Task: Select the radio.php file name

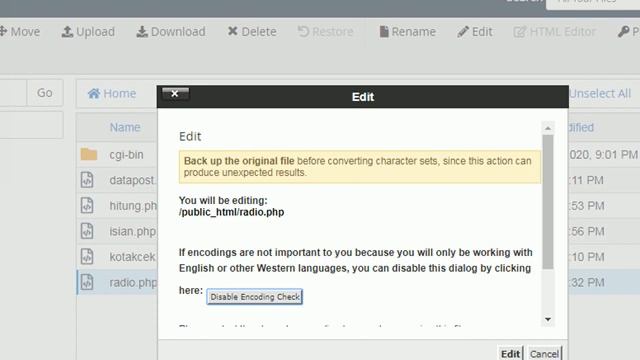Action: click(133, 282)
